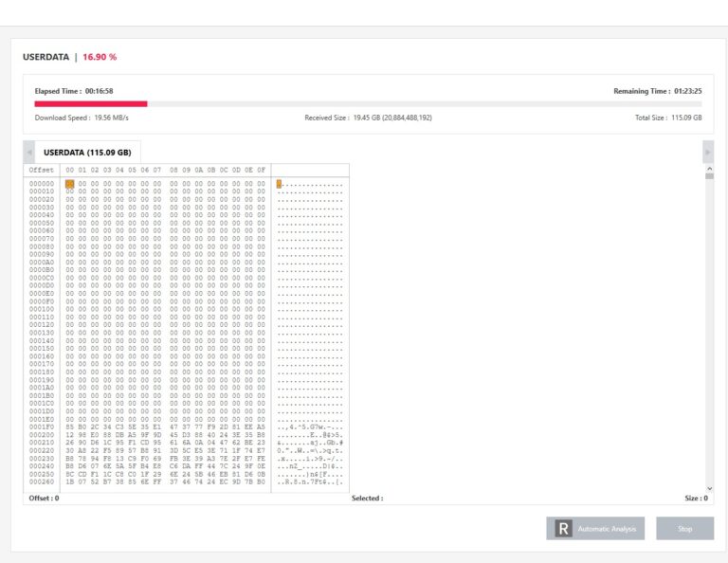Viewport: 728px width, 563px height.
Task: Click offset row 000200
Action: (42, 435)
